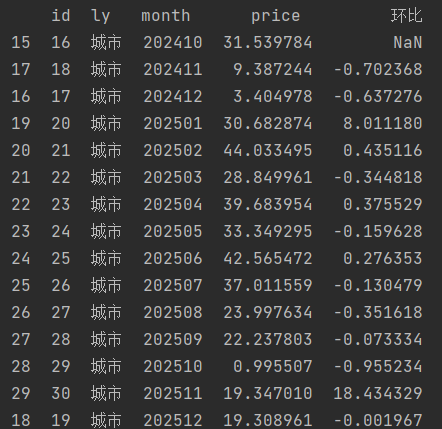This screenshot has width=442, height=429.
Task: Click month value 202506
Action: 173,259
